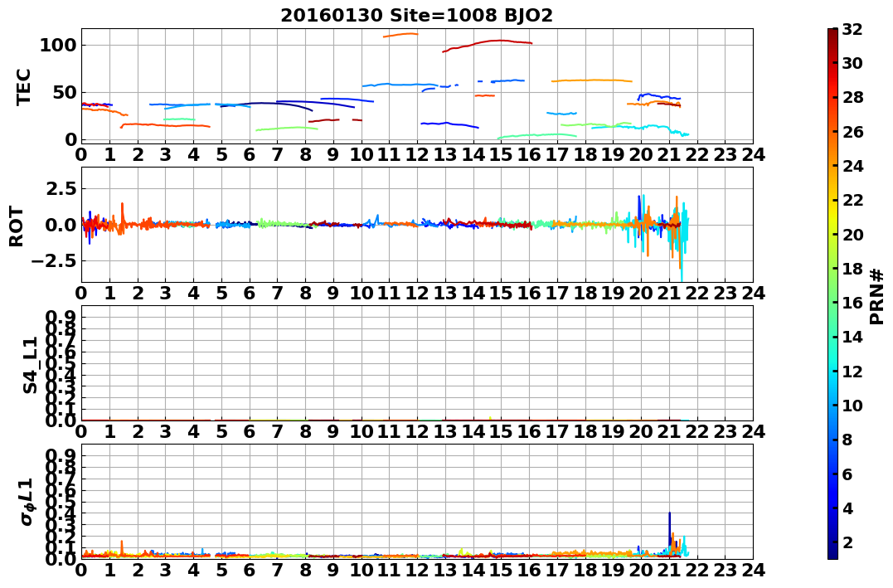Screen dimensions: 893x588
Task: Click the TEC y-axis label
Action: coord(23,86)
